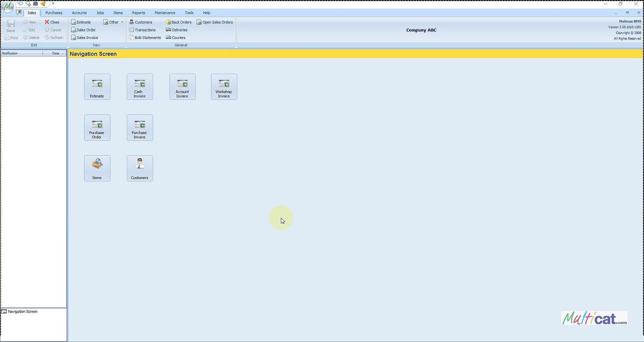Create a new Sales Order from ribbon
This screenshot has width=644, height=342.
tap(84, 30)
